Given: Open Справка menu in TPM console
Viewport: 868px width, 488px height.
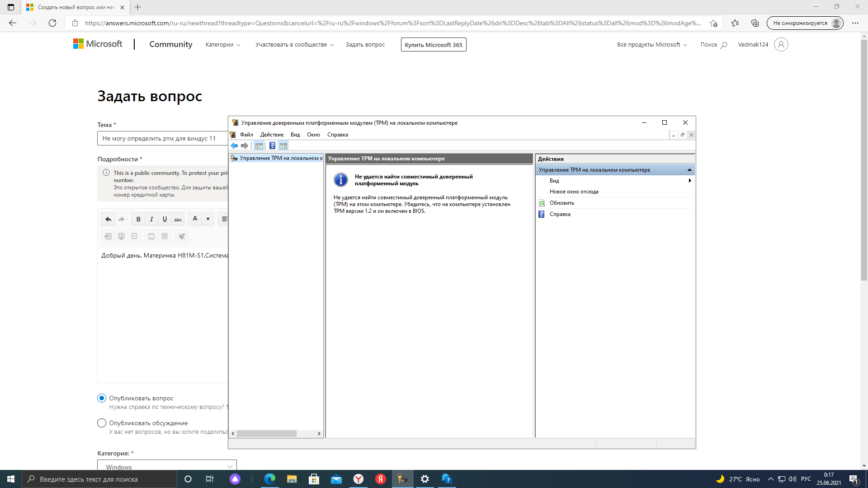Looking at the screenshot, I should click(338, 135).
